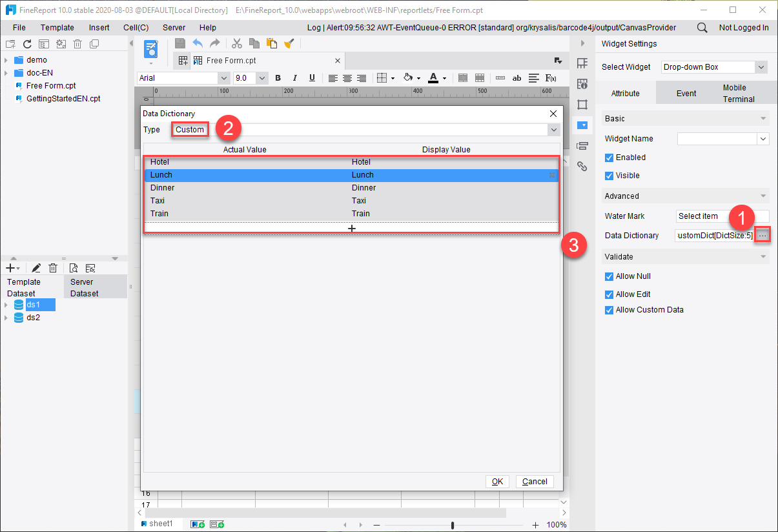Toggle Italic text formatting
Screen dimensions: 778x532
pos(295,78)
